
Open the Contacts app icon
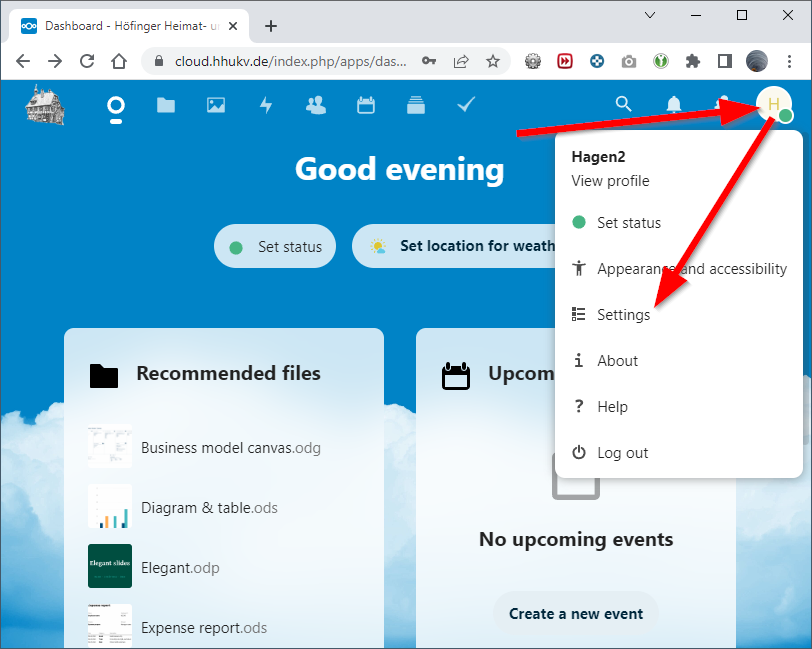(x=316, y=105)
